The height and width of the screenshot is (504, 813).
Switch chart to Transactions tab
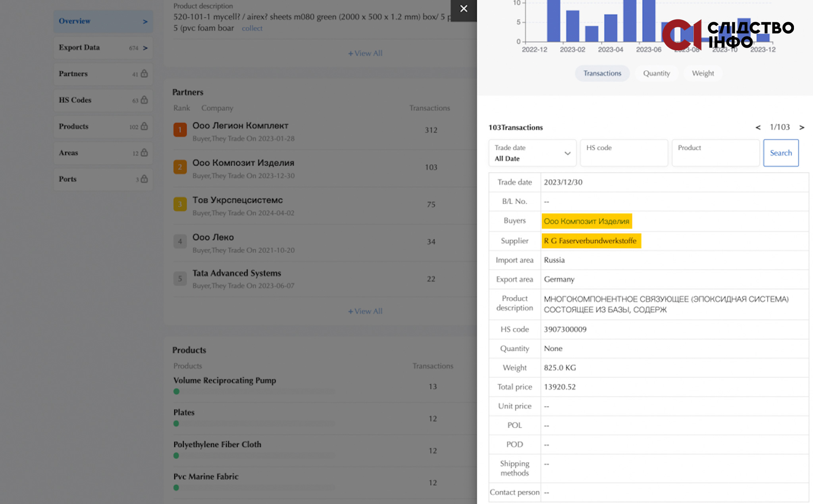tap(602, 73)
